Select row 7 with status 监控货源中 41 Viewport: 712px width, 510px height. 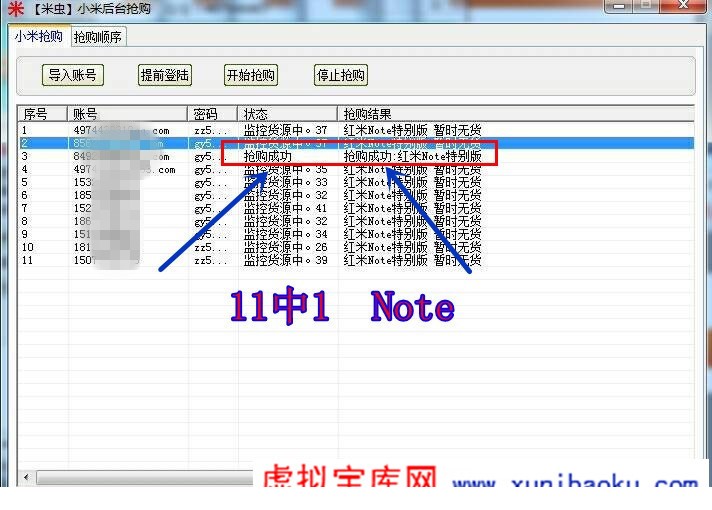click(x=356, y=208)
